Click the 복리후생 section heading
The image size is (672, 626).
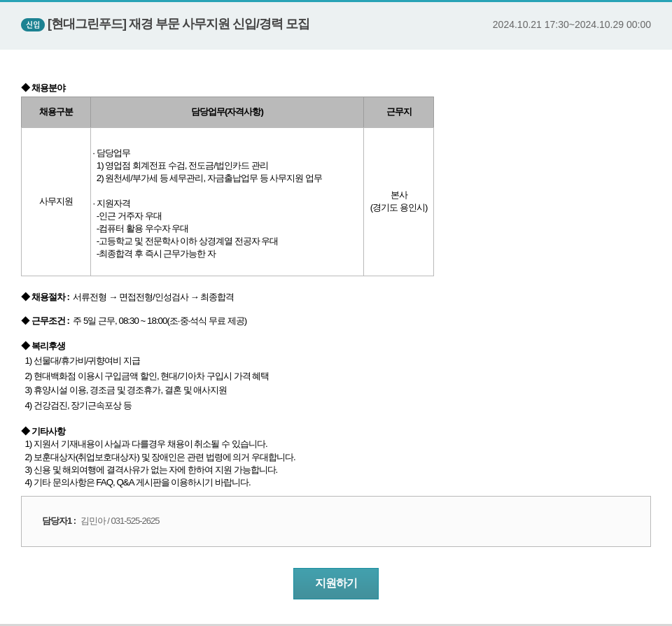click(x=43, y=346)
